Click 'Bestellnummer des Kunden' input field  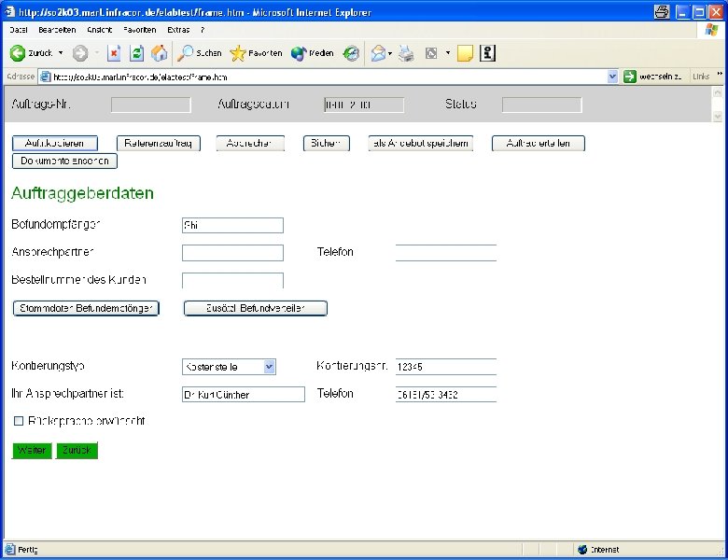(x=232, y=280)
